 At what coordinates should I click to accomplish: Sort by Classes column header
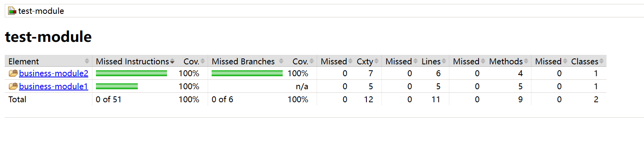pos(587,61)
